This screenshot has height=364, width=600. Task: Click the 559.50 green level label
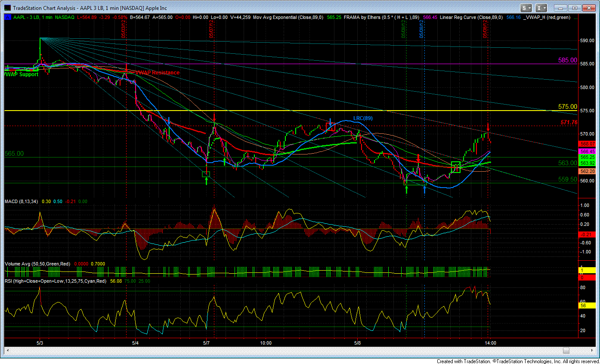pyautogui.click(x=568, y=179)
